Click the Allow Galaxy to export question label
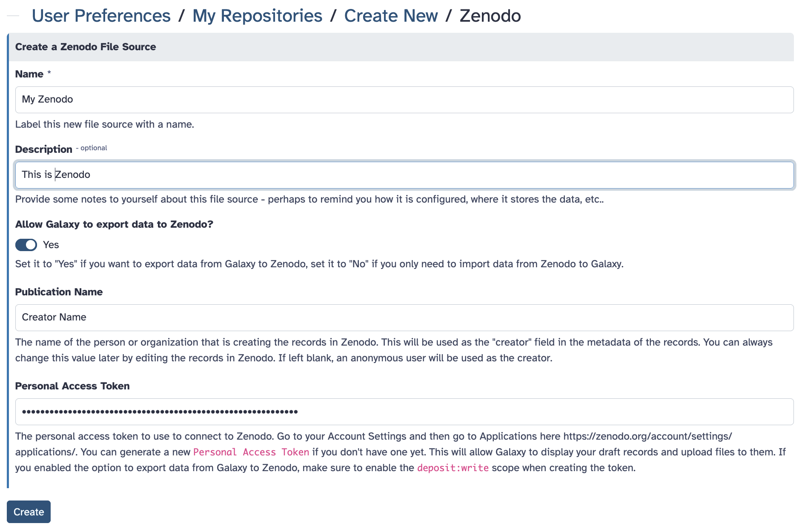Screen dimensions: 802x532 [x=114, y=224]
